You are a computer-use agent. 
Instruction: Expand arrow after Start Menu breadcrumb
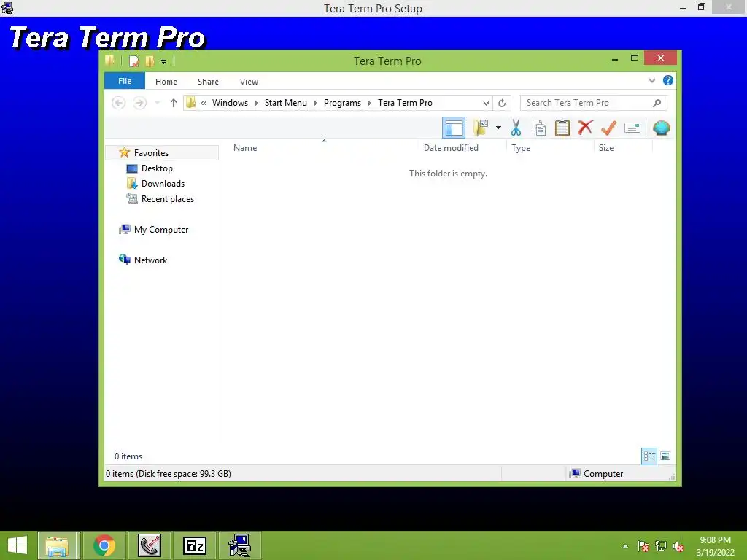click(315, 103)
